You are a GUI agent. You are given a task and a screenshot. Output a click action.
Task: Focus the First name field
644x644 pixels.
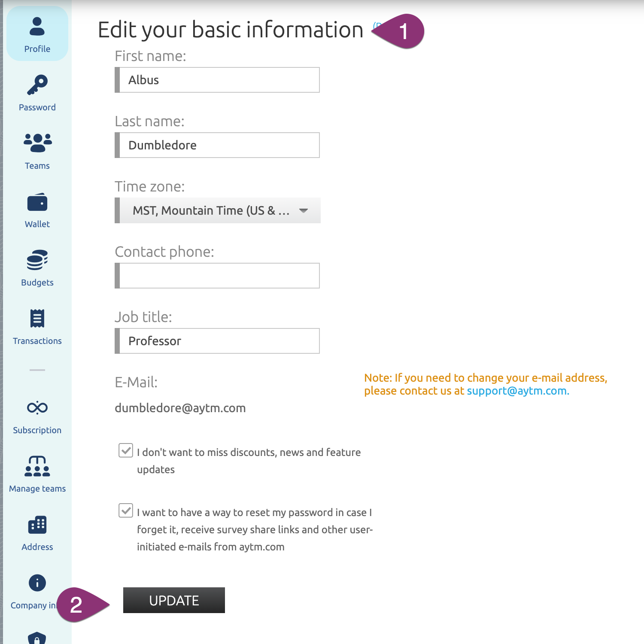(x=219, y=80)
